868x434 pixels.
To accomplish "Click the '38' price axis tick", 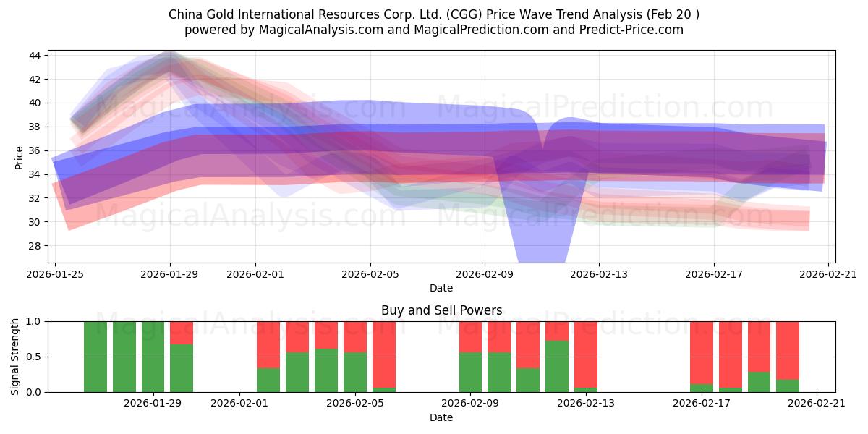I will (x=35, y=127).
